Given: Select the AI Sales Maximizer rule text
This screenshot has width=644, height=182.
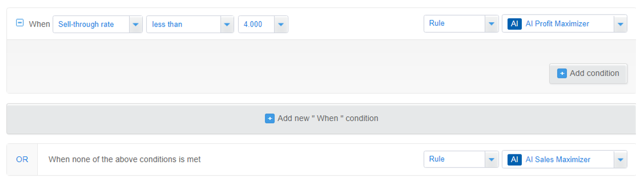Looking at the screenshot, I should (558, 159).
